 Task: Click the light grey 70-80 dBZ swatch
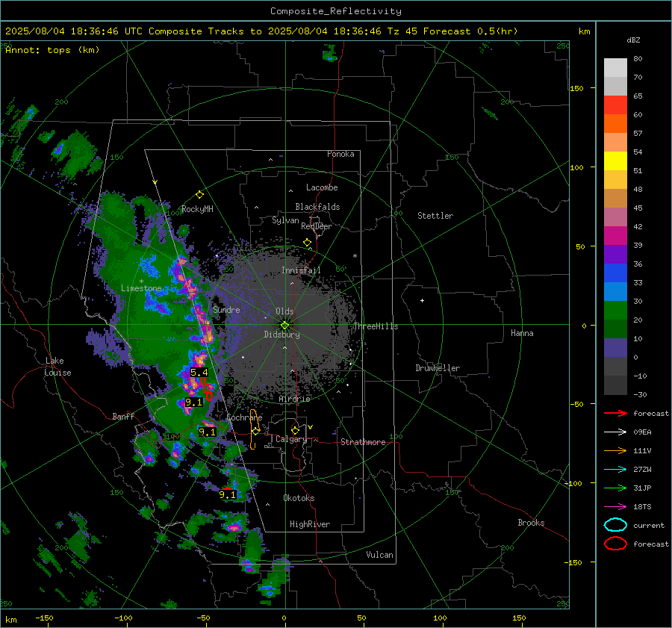pyautogui.click(x=615, y=68)
